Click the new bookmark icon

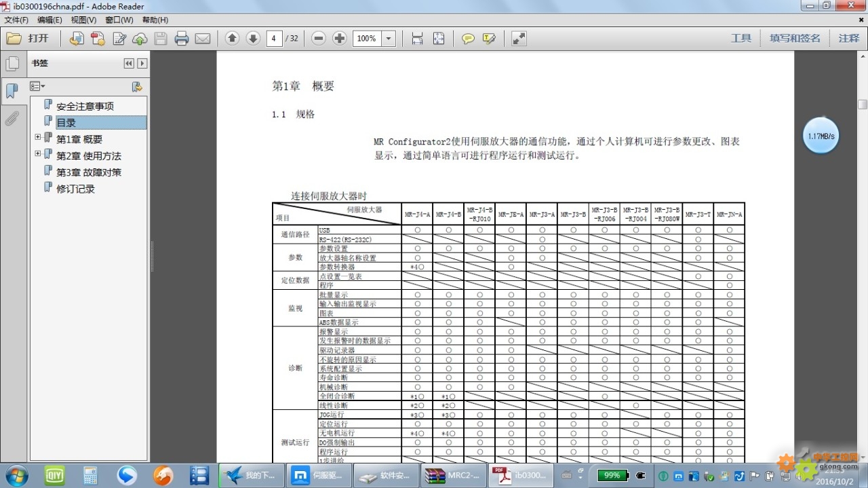[x=136, y=86]
